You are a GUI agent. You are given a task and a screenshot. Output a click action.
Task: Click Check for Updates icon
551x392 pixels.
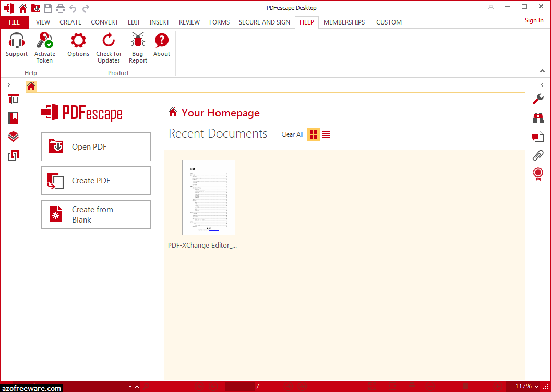(109, 40)
